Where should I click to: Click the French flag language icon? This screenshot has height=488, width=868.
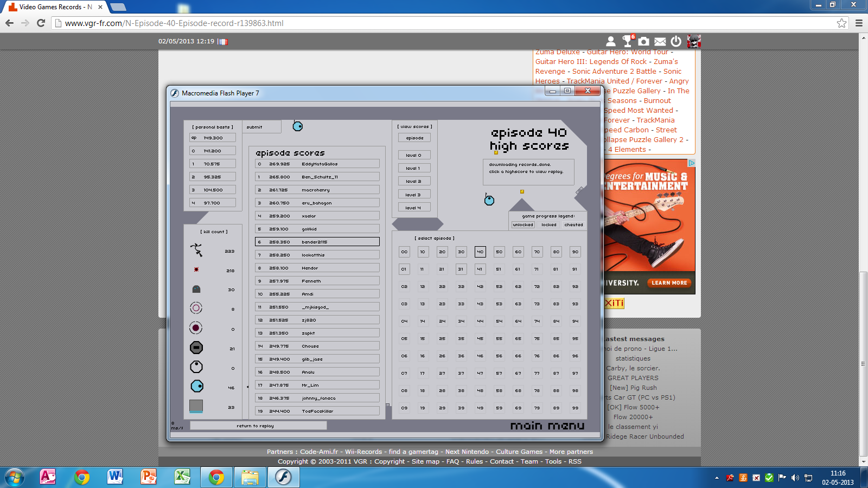pos(222,42)
